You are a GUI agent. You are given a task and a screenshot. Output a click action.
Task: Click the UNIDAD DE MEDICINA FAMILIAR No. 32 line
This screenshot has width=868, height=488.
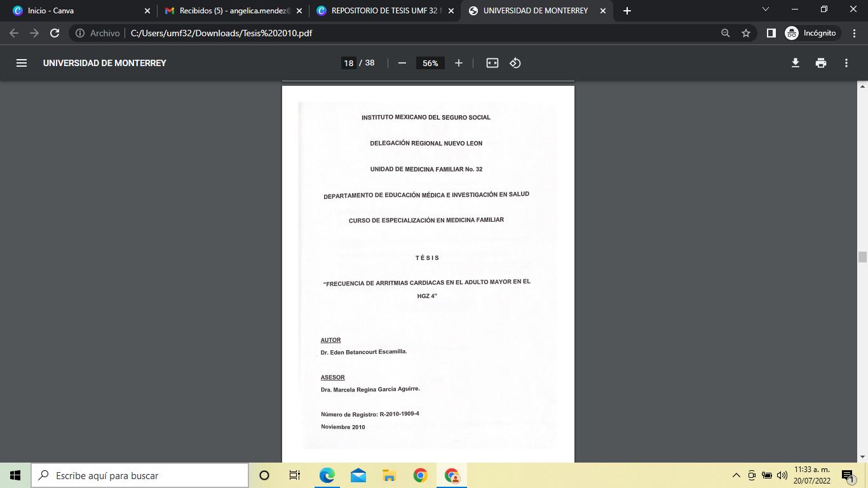[x=426, y=169]
